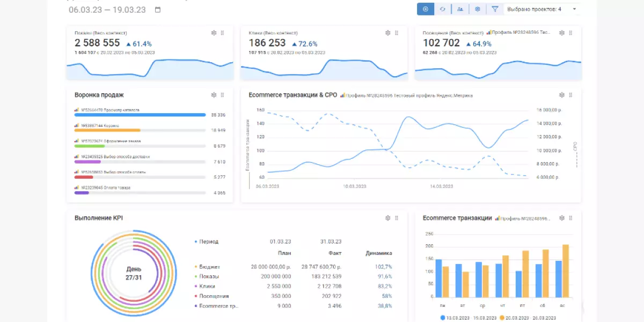Click the date range 06.03.23 — 19.03.23
Image resolution: width=644 pixels, height=322 pixels.
[107, 10]
